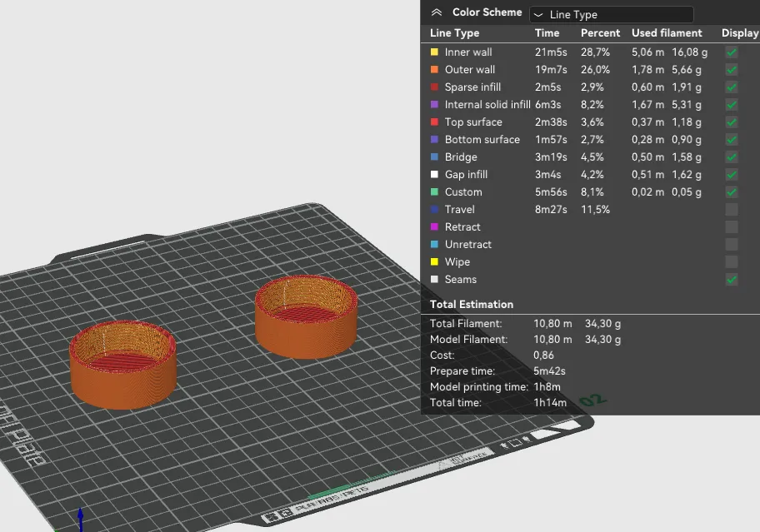Click the green Custom color swatch
Viewport: 760px width, 532px height.
(x=434, y=191)
